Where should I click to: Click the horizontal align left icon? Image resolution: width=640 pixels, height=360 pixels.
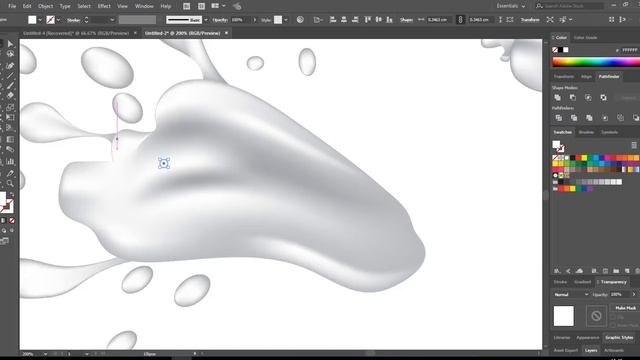click(x=333, y=20)
